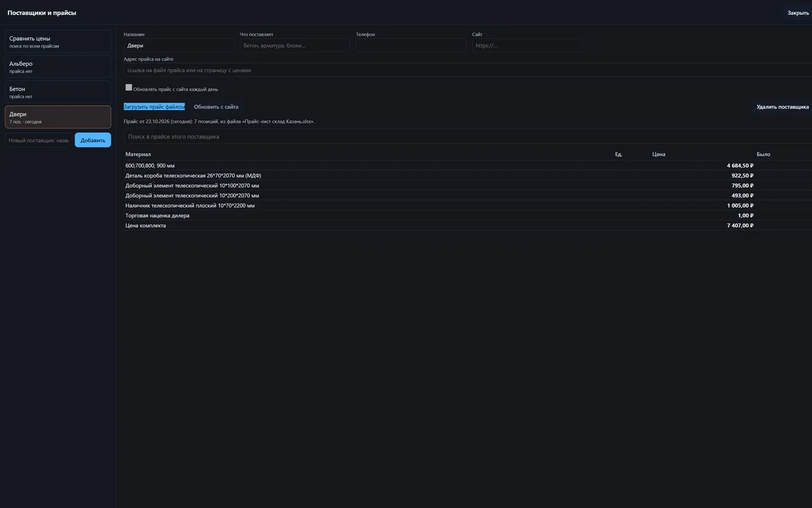This screenshot has height=508, width=812.
Task: Click Обновить с сайта button
Action: click(216, 107)
